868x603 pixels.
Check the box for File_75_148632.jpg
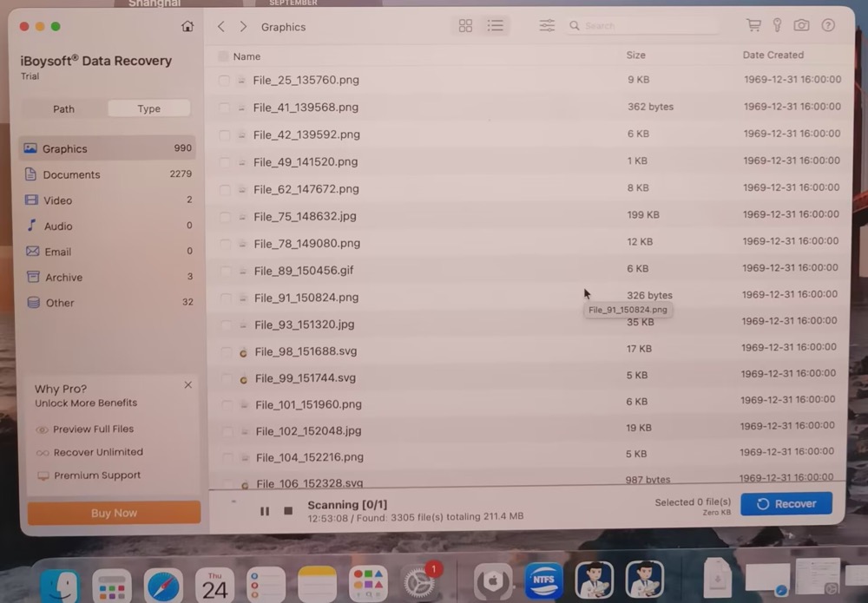225,216
